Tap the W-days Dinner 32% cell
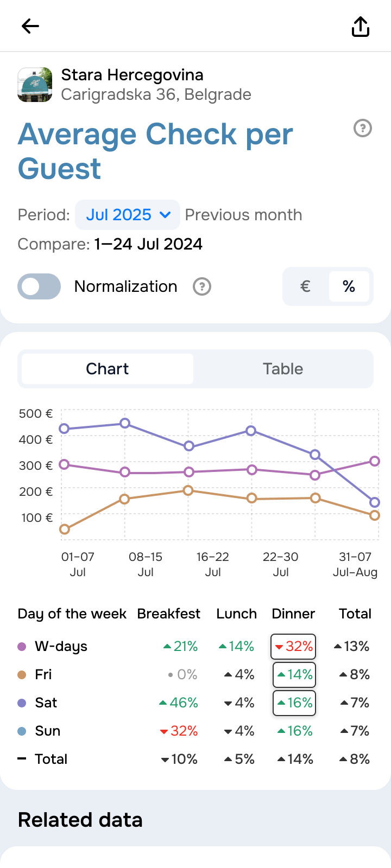This screenshot has height=868, width=391. coord(293,646)
